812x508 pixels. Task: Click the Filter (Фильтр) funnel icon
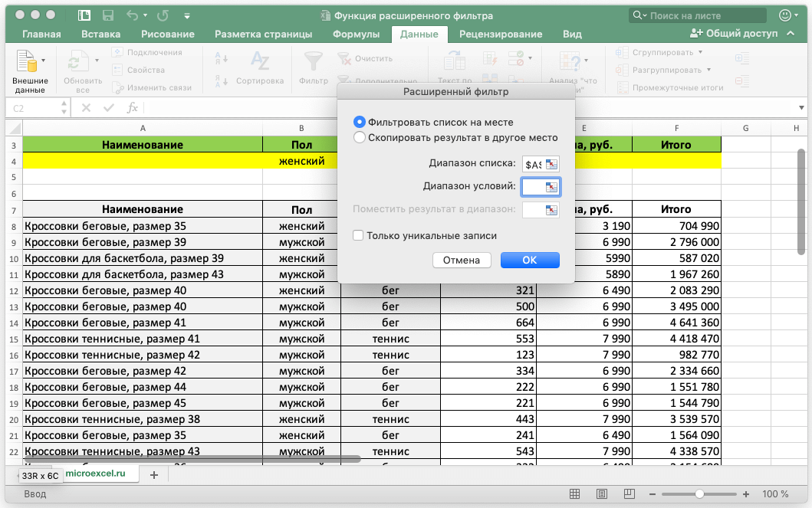pyautogui.click(x=313, y=61)
